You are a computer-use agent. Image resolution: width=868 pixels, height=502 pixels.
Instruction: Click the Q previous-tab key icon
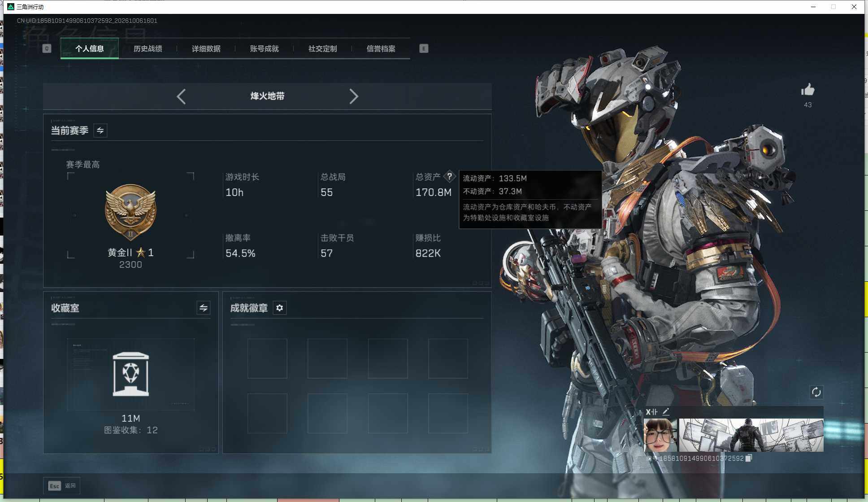[x=47, y=48]
